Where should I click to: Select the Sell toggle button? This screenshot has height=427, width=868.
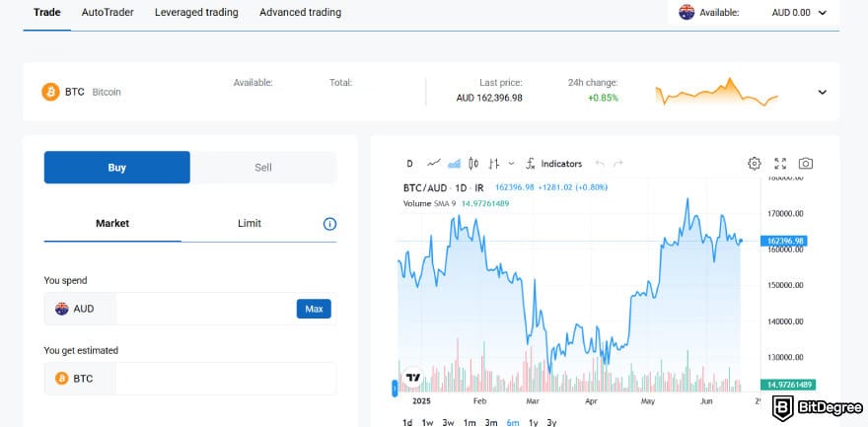coord(263,168)
